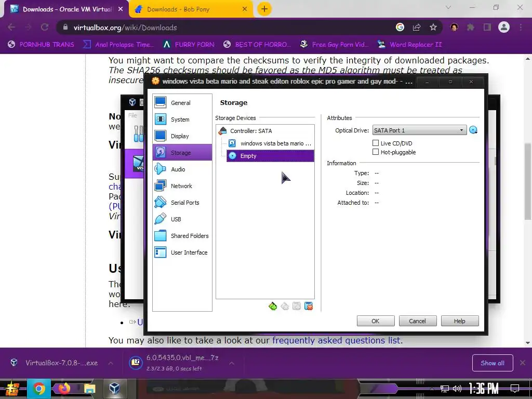The width and height of the screenshot is (532, 399).
Task: Open the frequently asked questions list link
Action: click(336, 340)
